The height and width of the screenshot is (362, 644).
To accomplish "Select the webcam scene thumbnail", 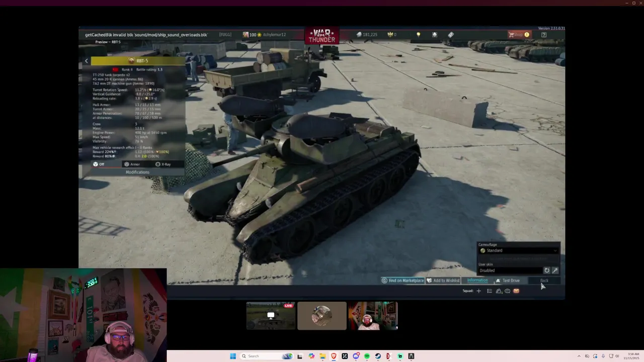I will click(x=373, y=316).
